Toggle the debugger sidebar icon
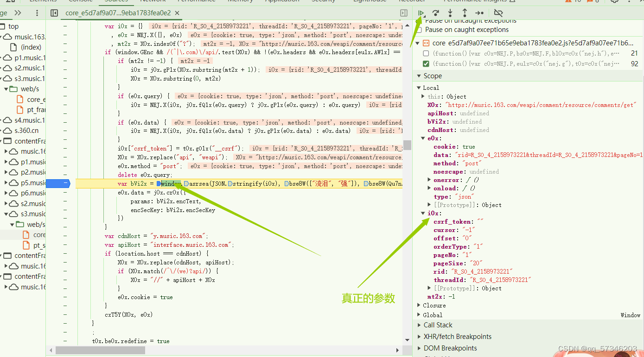 click(404, 13)
